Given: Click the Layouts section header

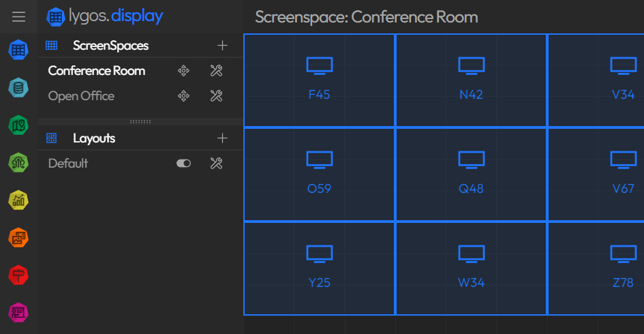Looking at the screenshot, I should pos(94,138).
